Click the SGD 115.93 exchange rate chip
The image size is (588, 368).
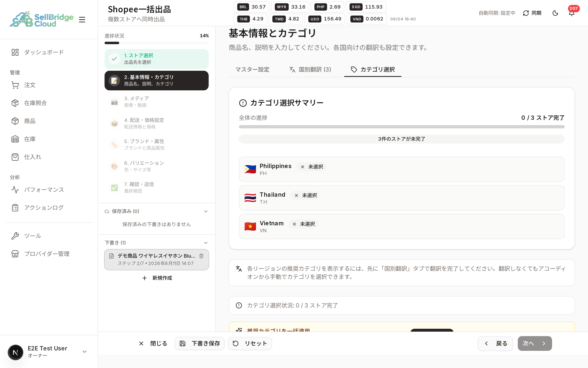point(366,7)
